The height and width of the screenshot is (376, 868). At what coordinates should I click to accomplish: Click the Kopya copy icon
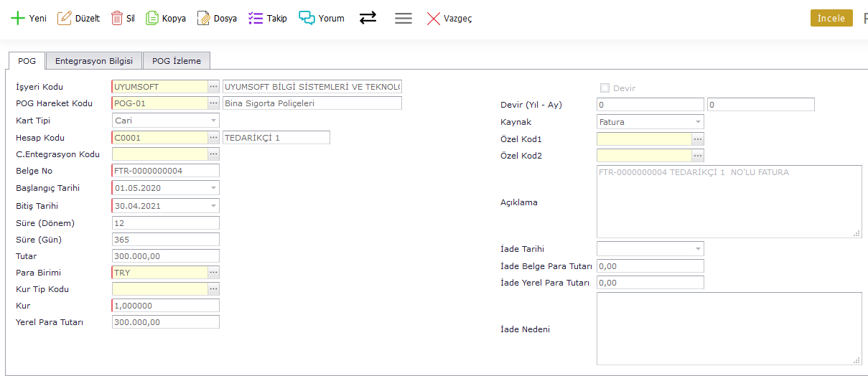tap(152, 19)
